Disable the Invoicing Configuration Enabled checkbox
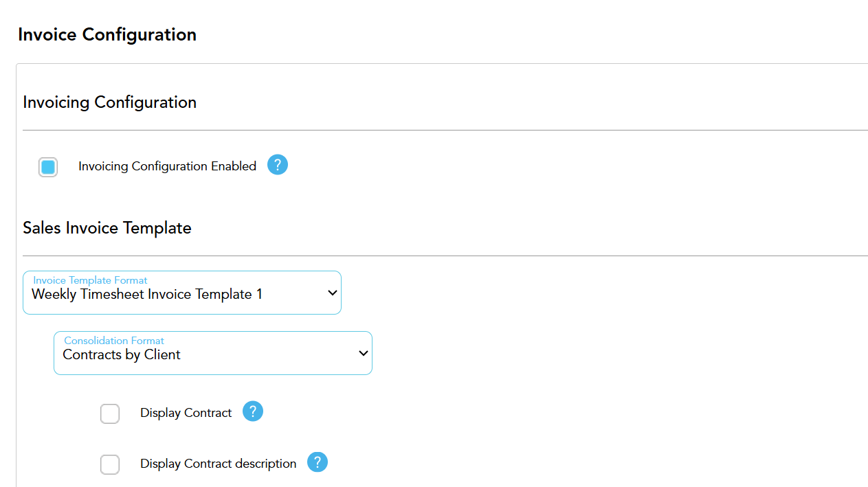Screen dimensions: 868x487 [48, 167]
